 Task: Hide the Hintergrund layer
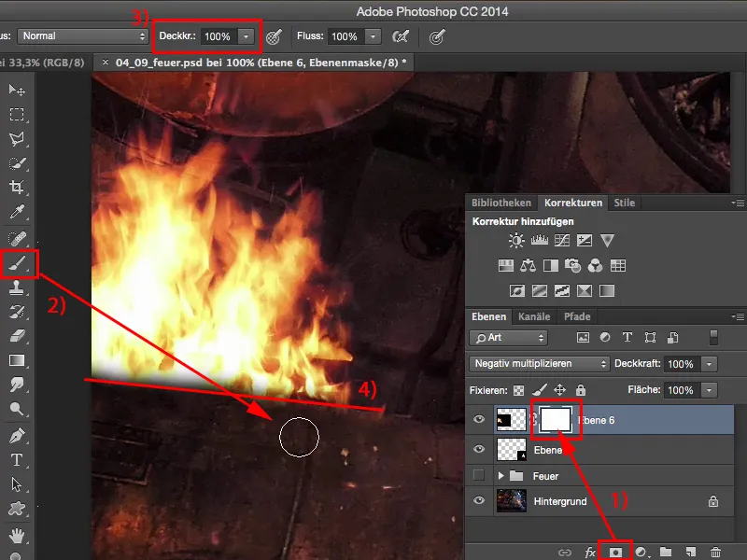point(479,500)
